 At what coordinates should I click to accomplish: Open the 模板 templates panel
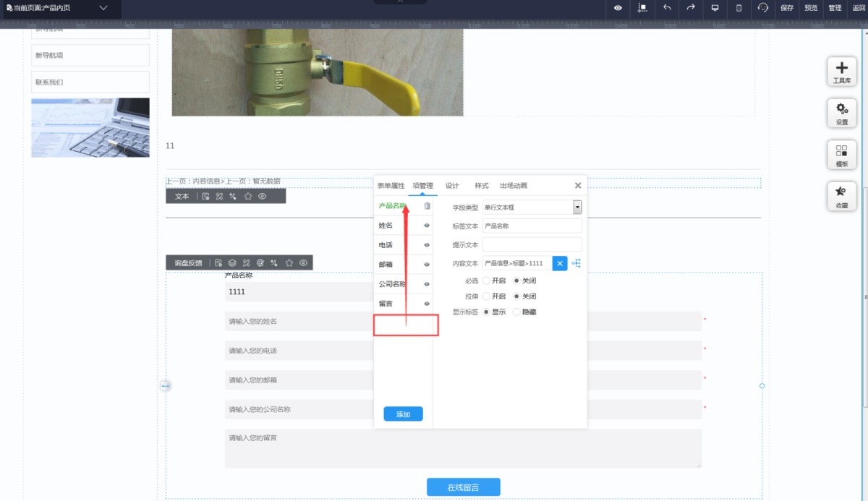click(x=841, y=155)
